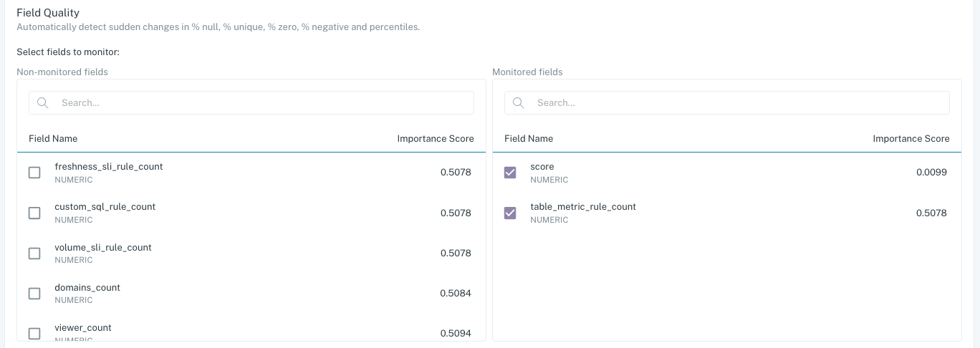Viewport: 980px width, 348px height.
Task: Click the search magnifier in Monitored fields
Action: (518, 102)
